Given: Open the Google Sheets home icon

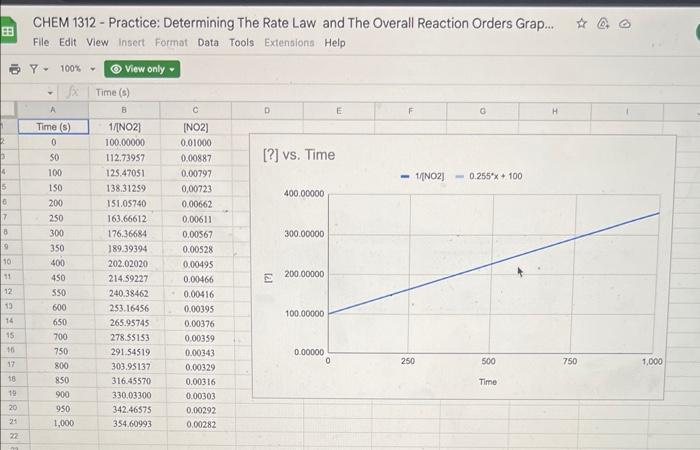Looking at the screenshot, I should point(8,30).
